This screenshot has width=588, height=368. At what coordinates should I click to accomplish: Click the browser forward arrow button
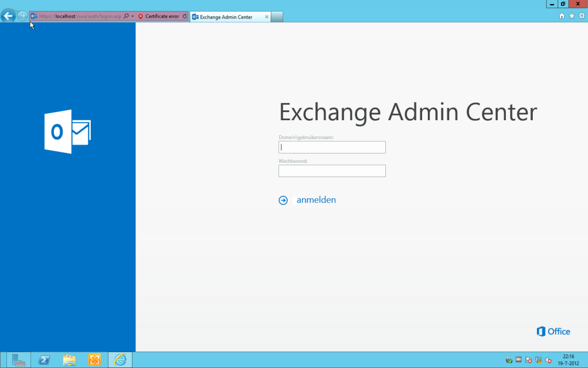pos(22,16)
